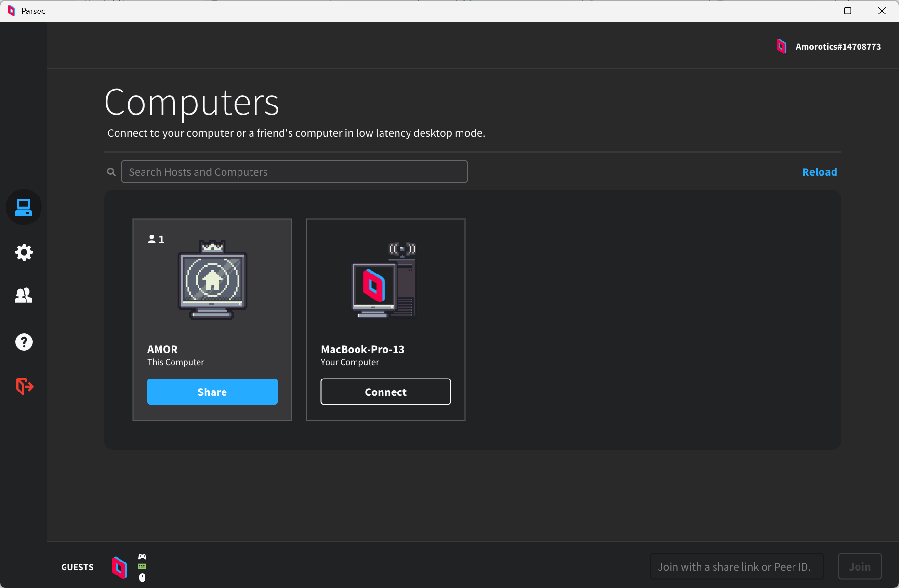This screenshot has height=588, width=899.
Task: Click the MacBook-Pro-13 name label
Action: (x=363, y=349)
